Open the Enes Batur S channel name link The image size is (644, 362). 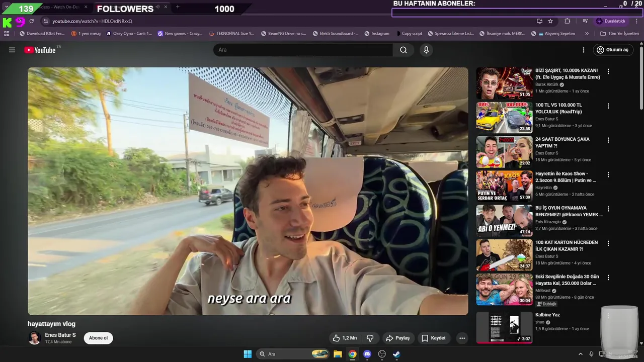click(x=60, y=335)
